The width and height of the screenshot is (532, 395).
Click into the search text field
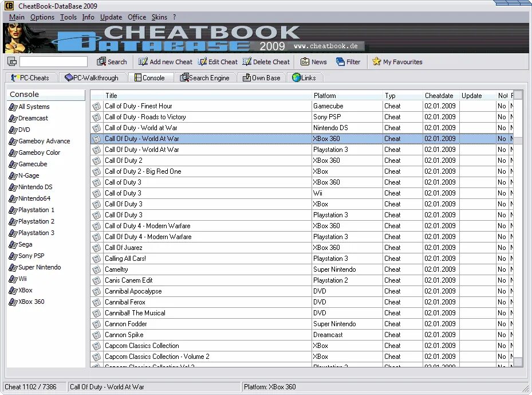coord(54,61)
